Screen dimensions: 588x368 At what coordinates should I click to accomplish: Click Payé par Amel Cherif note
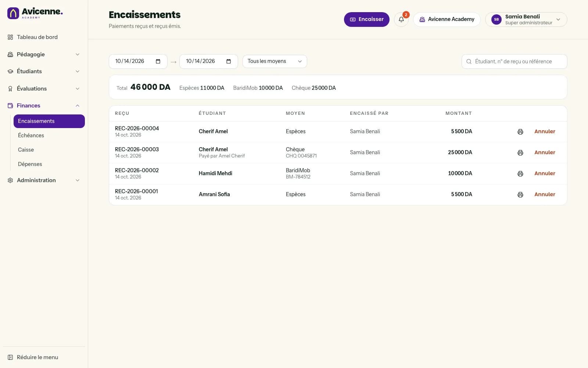click(222, 156)
